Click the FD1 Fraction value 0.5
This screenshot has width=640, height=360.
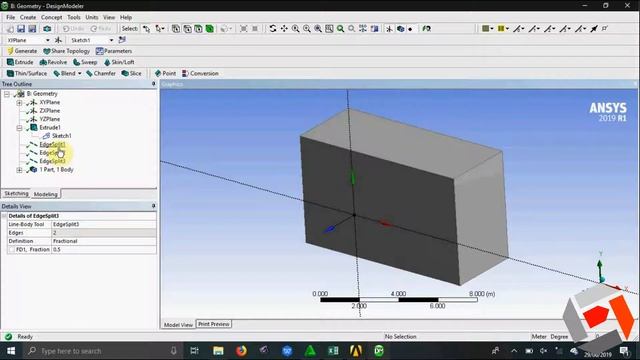point(104,249)
